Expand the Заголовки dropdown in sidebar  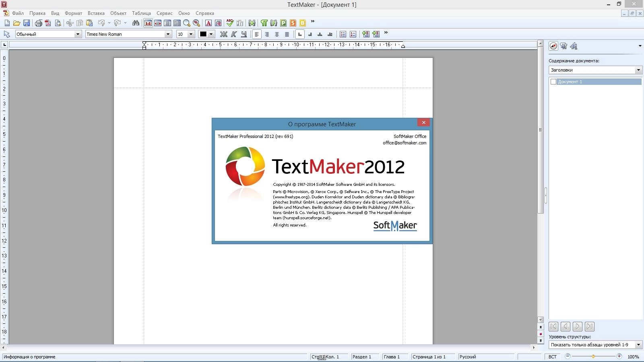tap(638, 70)
